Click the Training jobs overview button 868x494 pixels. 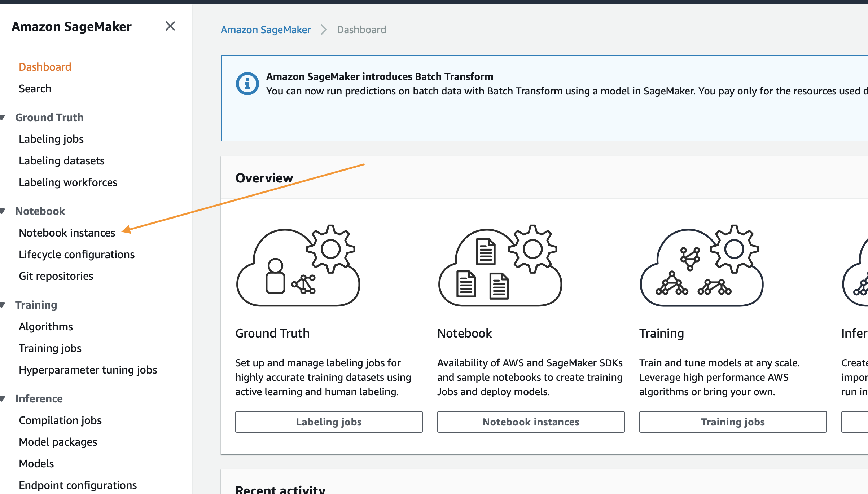pyautogui.click(x=733, y=422)
